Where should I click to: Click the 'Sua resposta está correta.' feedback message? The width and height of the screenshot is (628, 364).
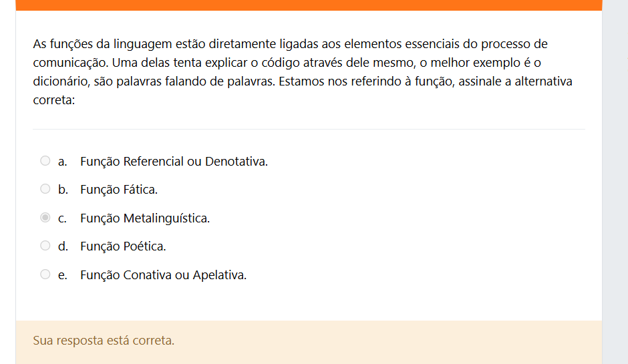[104, 341]
